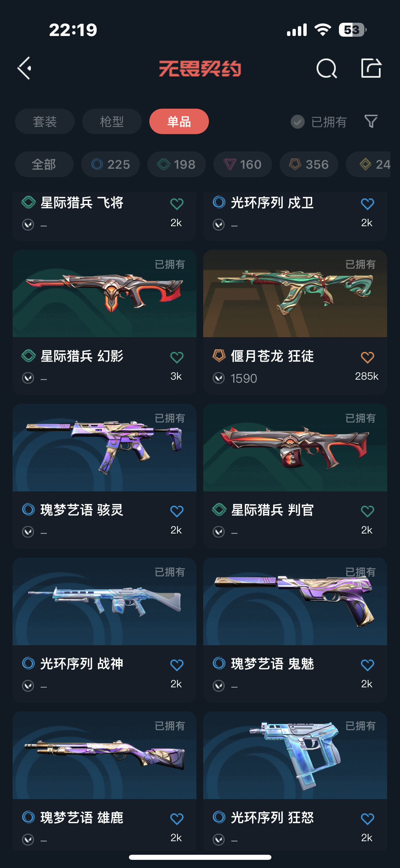The image size is (400, 868).
Task: Toggle the 已拥有 owned checkbox
Action: pyautogui.click(x=298, y=122)
